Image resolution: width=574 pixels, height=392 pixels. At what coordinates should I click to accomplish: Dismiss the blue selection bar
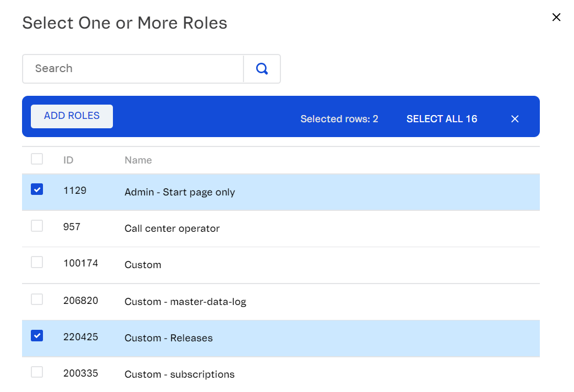point(515,119)
